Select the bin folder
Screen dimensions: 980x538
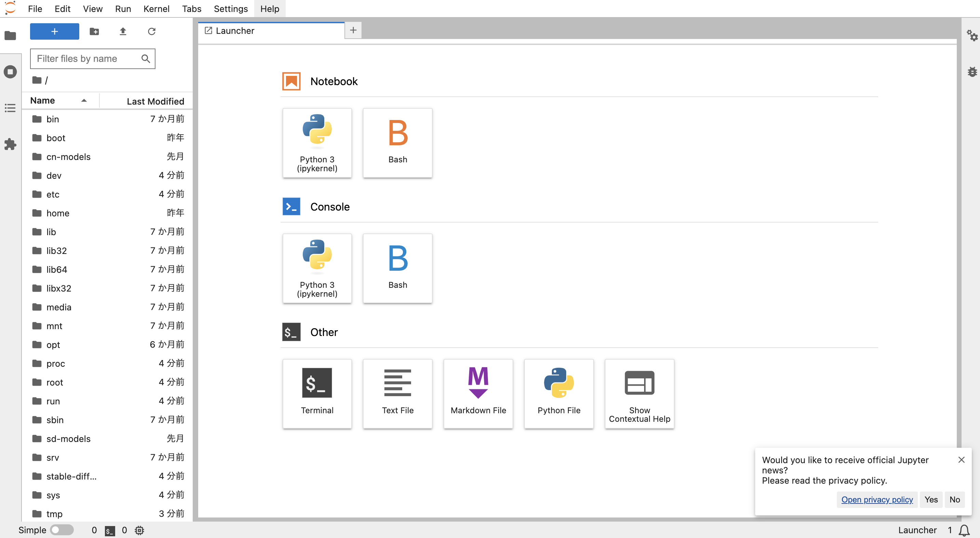click(x=107, y=119)
